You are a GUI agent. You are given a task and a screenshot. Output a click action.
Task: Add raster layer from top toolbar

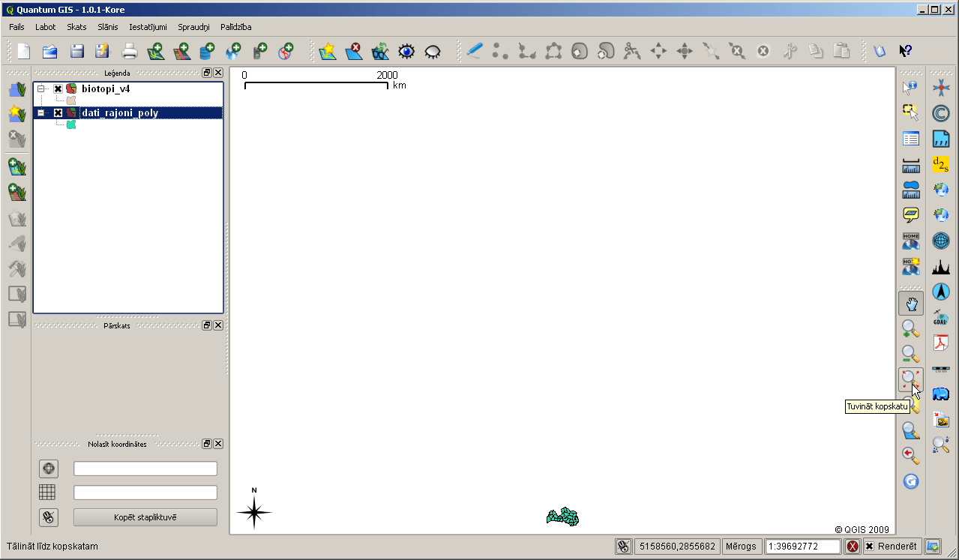[182, 51]
